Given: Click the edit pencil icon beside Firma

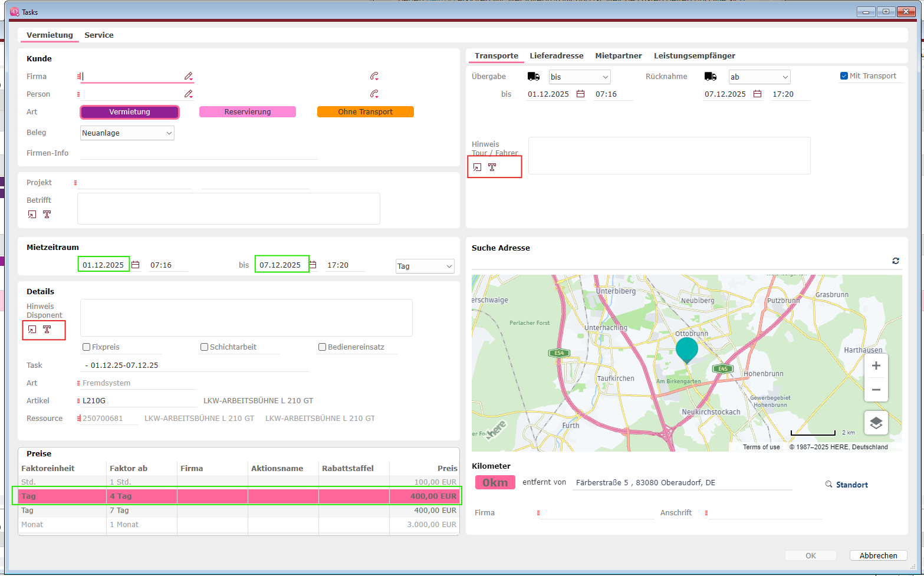Looking at the screenshot, I should (x=189, y=76).
